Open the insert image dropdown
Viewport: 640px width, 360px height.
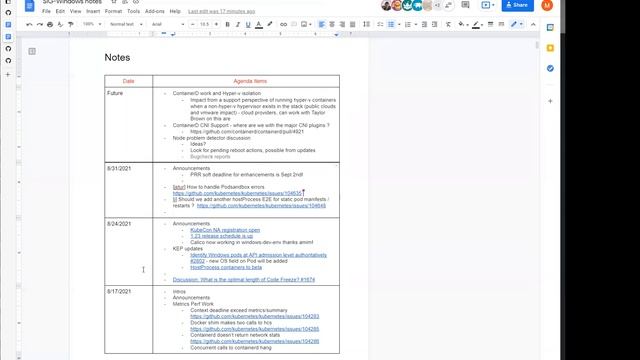pyautogui.click(x=306, y=24)
